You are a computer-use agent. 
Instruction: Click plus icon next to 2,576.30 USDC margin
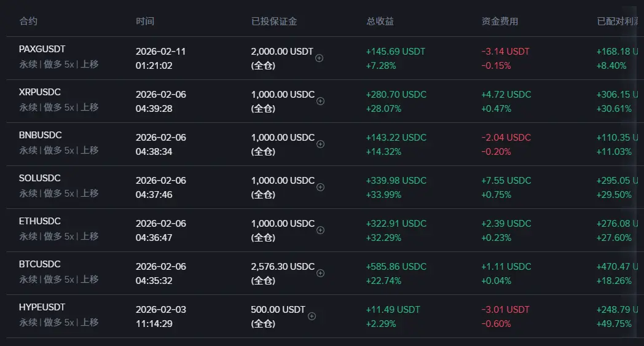click(321, 273)
